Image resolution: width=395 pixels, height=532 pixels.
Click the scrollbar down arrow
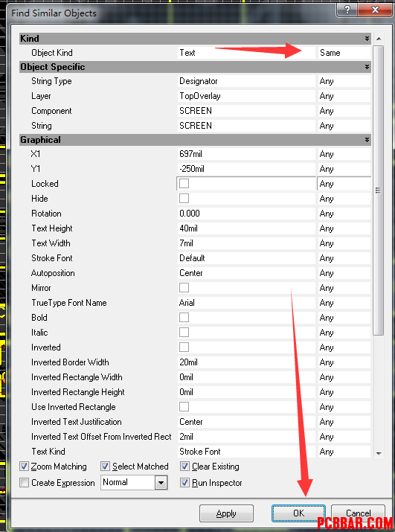[379, 453]
